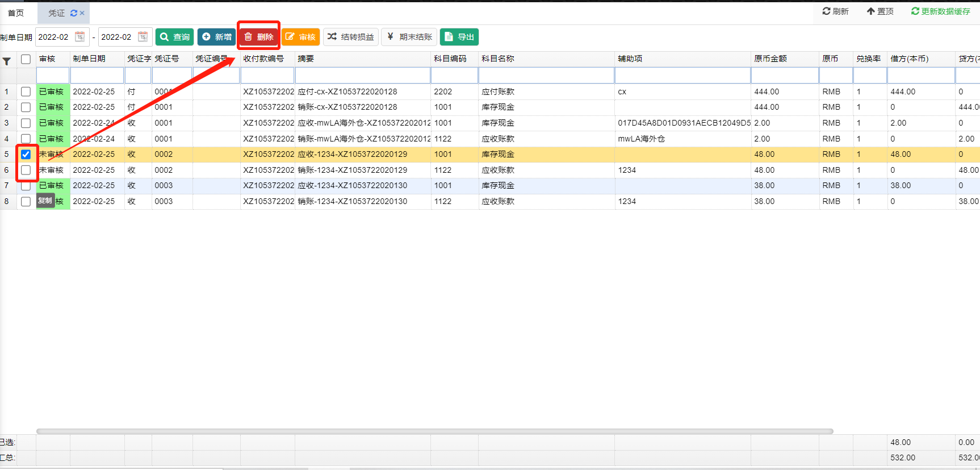Click the 导出 export button
This screenshot has height=470, width=980.
pos(459,37)
